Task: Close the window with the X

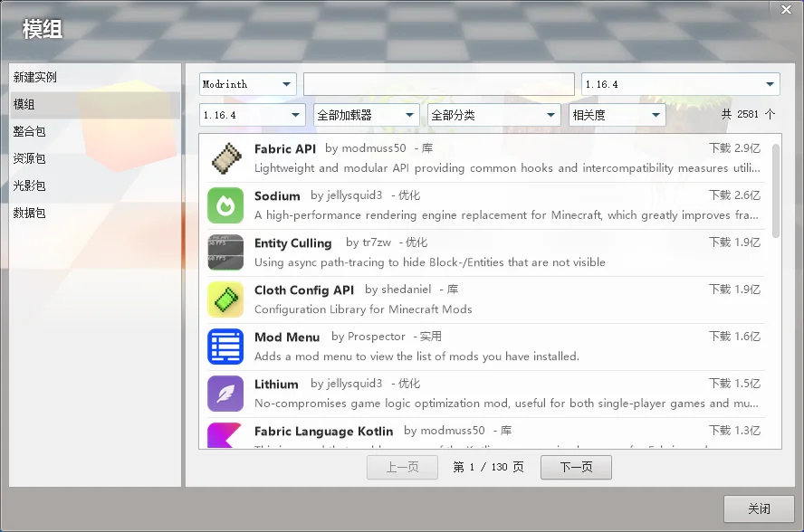Action: pos(786,9)
